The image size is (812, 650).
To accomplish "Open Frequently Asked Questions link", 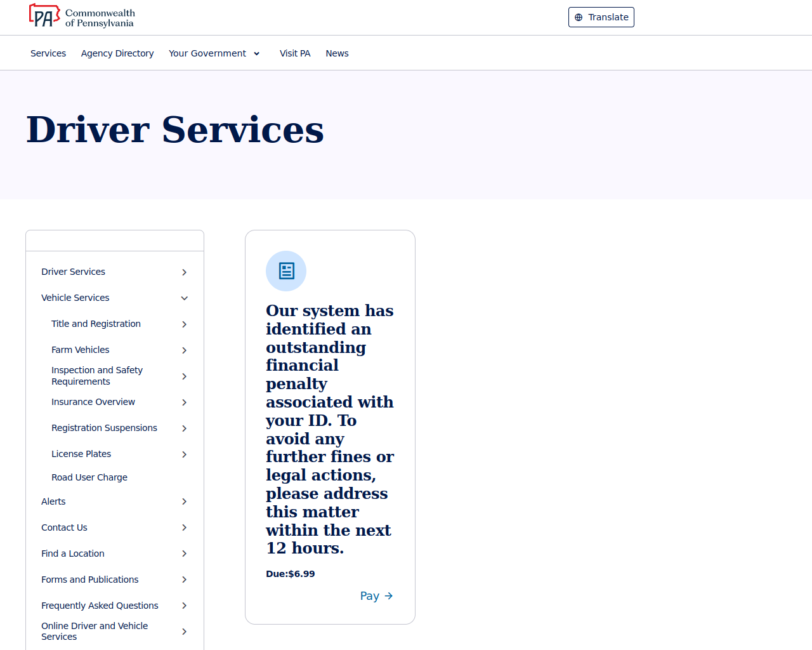I will (100, 606).
